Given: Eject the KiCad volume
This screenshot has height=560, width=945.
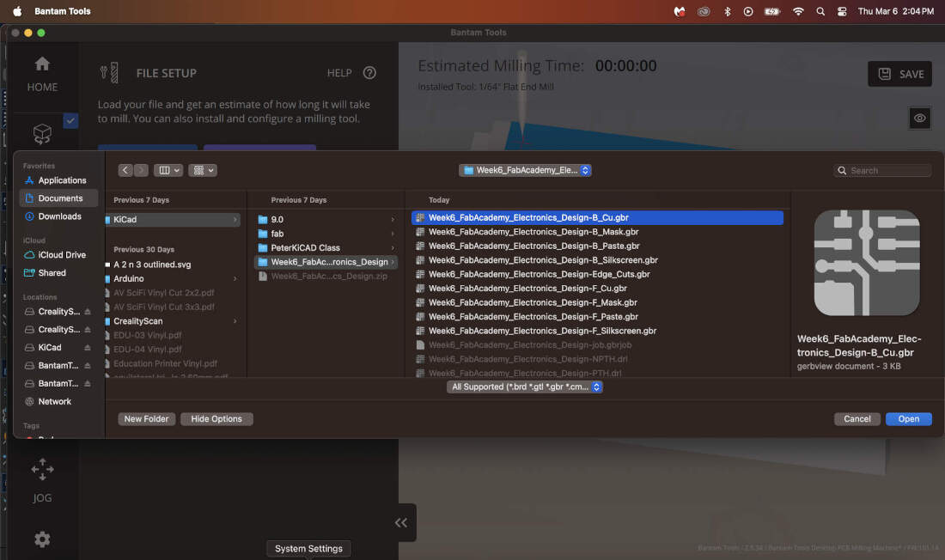Looking at the screenshot, I should click(88, 348).
